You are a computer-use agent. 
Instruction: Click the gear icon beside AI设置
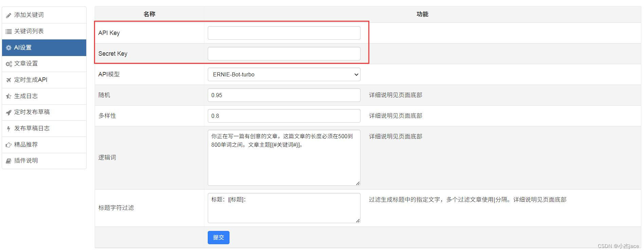[x=8, y=48]
